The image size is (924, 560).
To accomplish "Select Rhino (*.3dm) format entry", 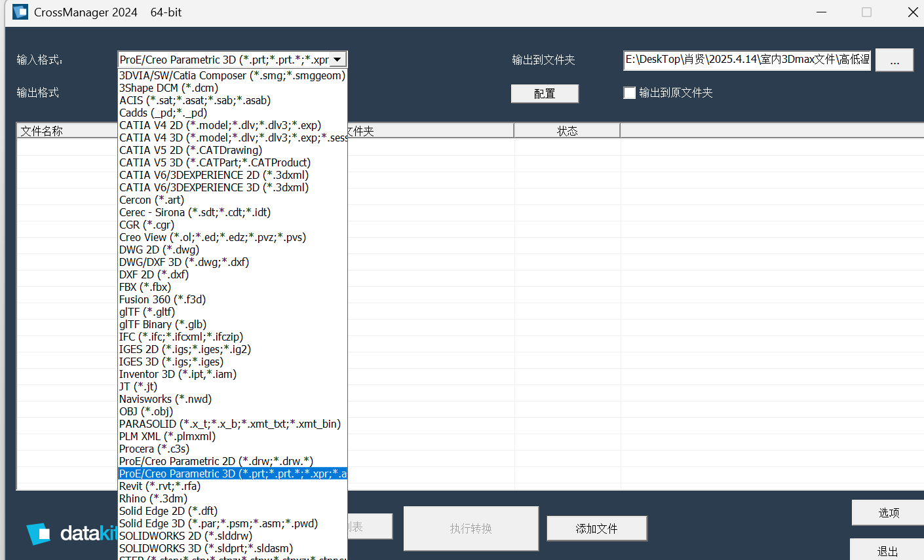I will click(153, 498).
